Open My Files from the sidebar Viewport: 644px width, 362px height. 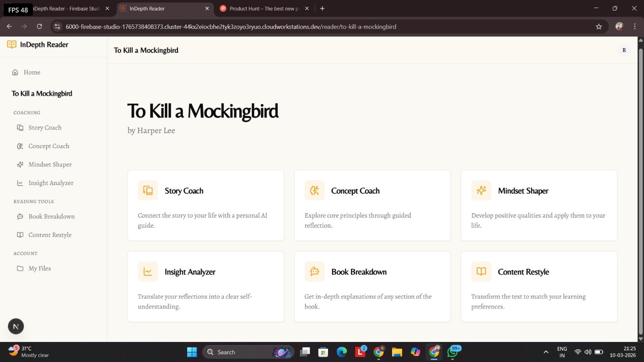click(x=39, y=268)
